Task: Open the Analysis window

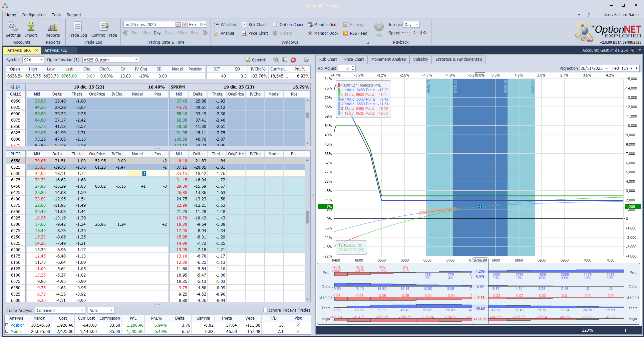Action: pos(224,33)
